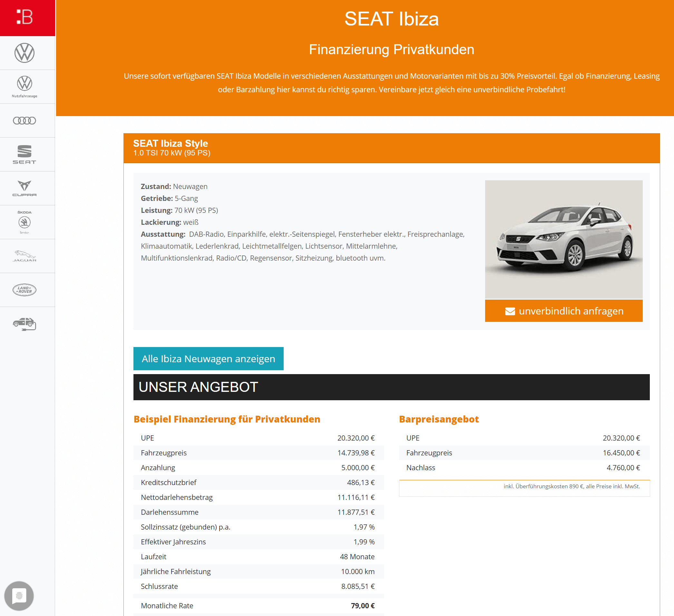
Task: Click the Jährliche Fahrleistung value '10.000 km'
Action: tap(358, 571)
